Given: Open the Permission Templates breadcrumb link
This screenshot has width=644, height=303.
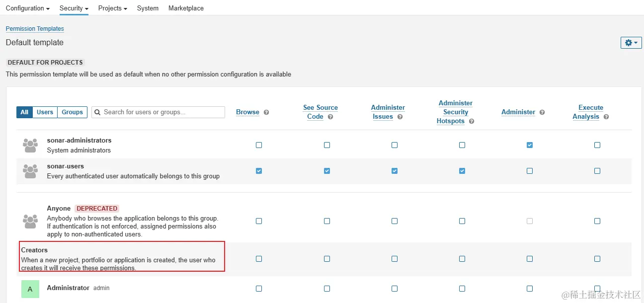Looking at the screenshot, I should tap(35, 29).
